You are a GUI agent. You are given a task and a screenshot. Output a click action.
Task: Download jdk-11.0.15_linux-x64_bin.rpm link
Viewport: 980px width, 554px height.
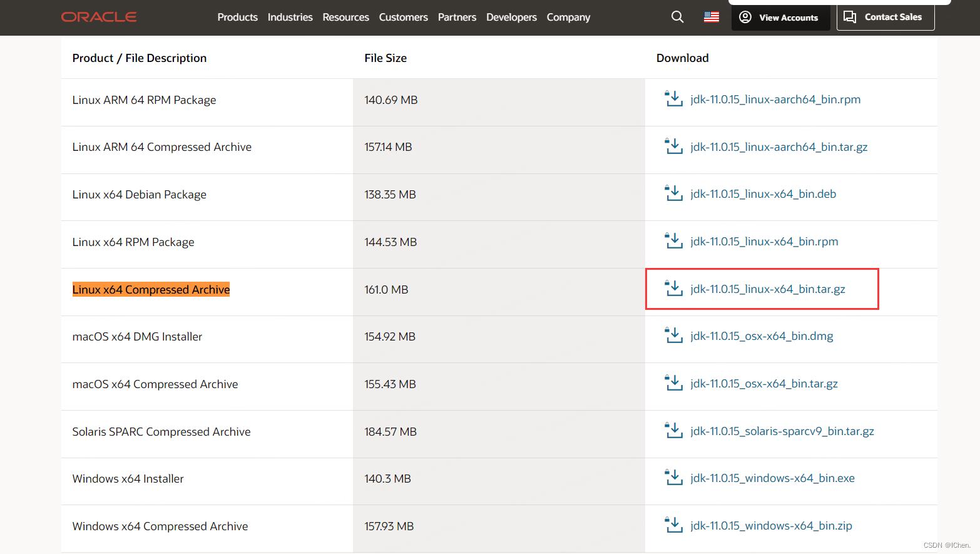click(764, 242)
